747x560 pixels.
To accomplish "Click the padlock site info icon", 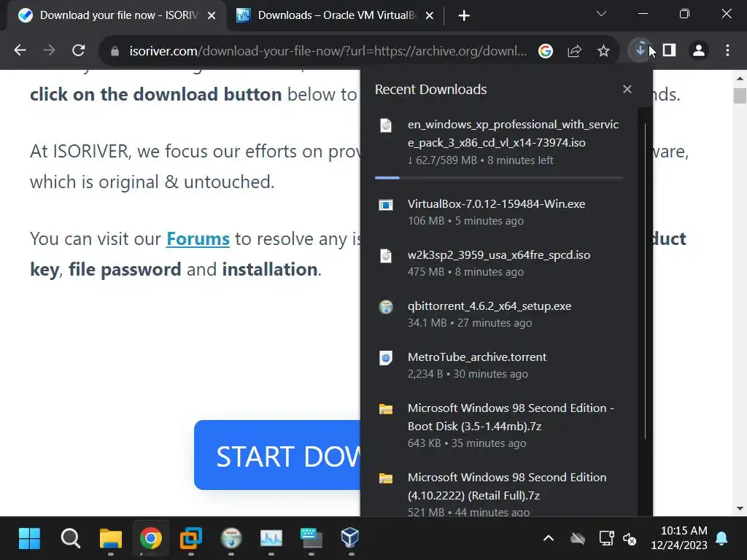I will tap(115, 50).
